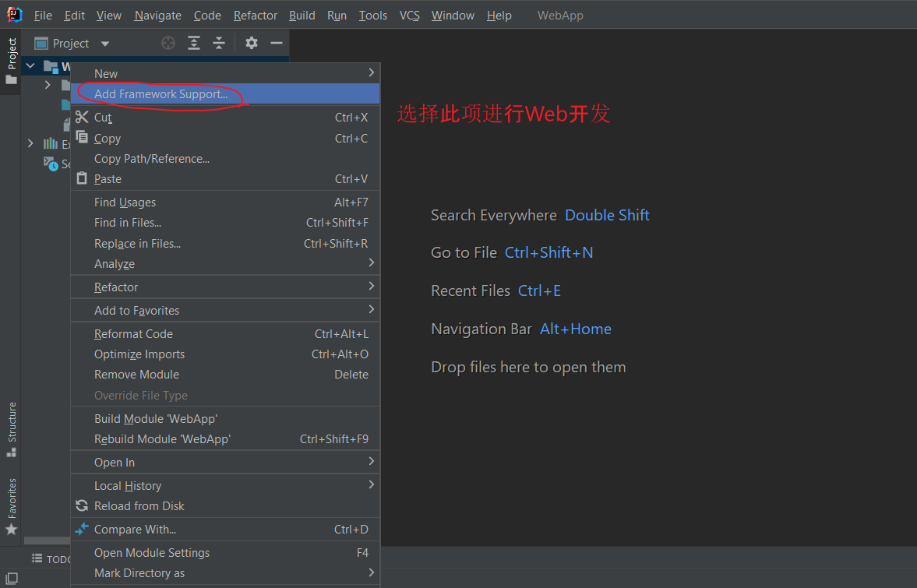
Task: Click the IntelliJ IDEA logo in title bar
Action: point(14,14)
